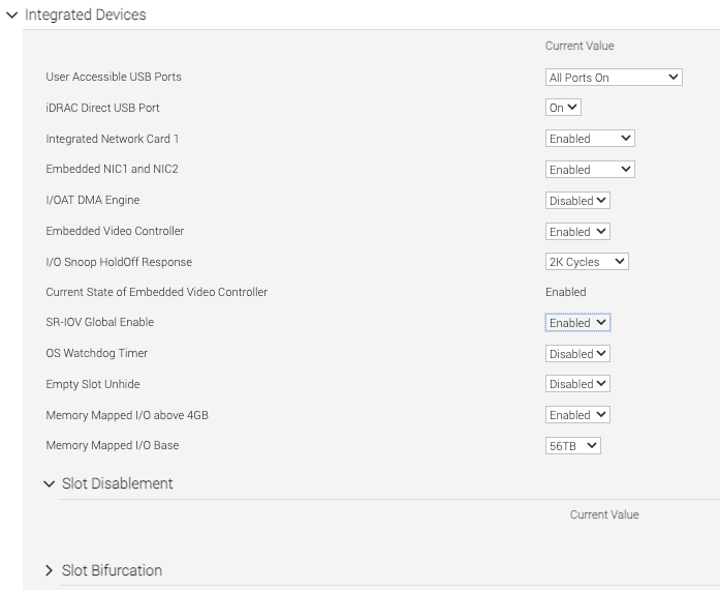Open the Empty Slot Unhide dropdown

point(578,384)
